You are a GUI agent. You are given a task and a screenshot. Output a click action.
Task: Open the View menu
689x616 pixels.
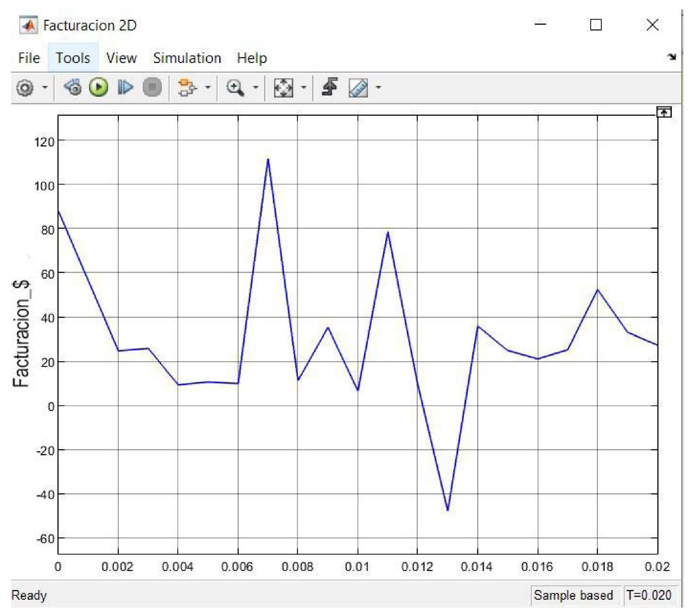tap(121, 58)
